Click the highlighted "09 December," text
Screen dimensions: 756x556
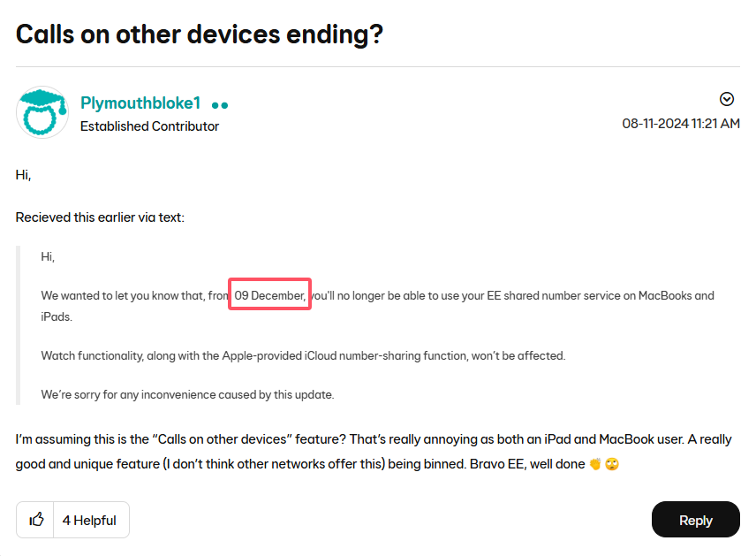pyautogui.click(x=270, y=295)
